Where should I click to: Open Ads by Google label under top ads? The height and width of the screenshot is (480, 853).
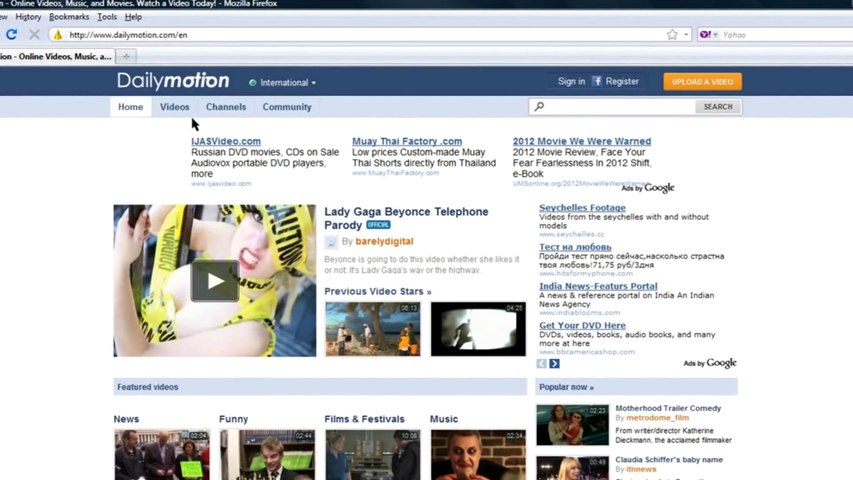[x=647, y=188]
